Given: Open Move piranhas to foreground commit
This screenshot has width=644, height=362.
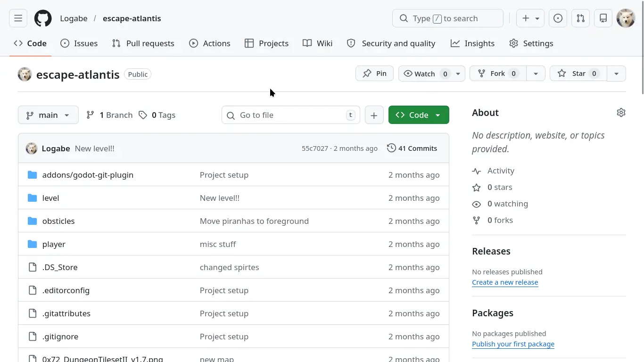Looking at the screenshot, I should [254, 221].
